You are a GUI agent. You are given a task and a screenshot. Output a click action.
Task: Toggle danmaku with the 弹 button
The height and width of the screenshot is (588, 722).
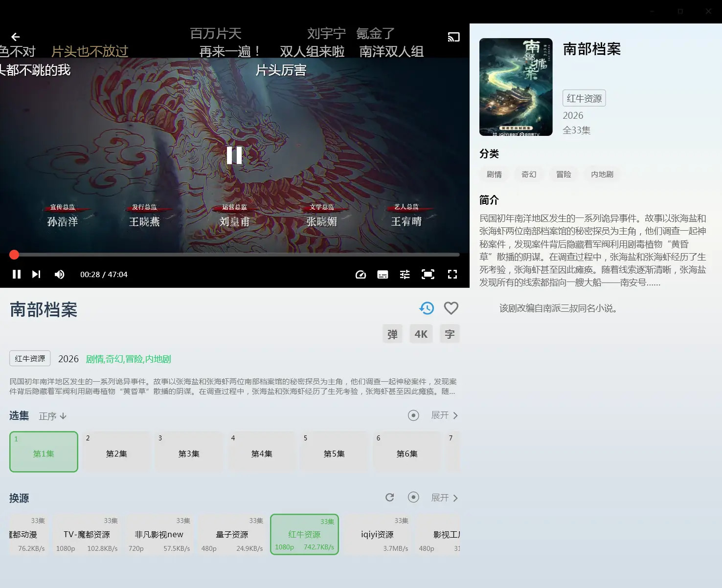pyautogui.click(x=392, y=334)
